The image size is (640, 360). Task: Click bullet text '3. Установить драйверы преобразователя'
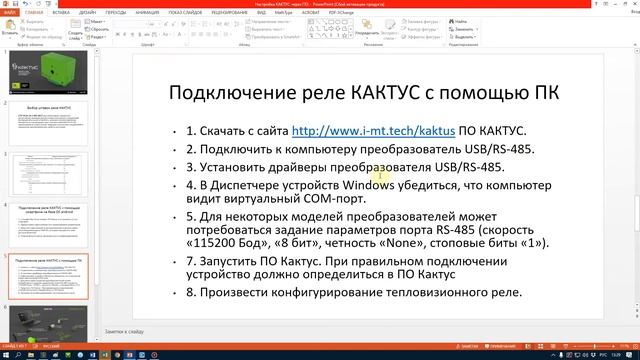(345, 167)
